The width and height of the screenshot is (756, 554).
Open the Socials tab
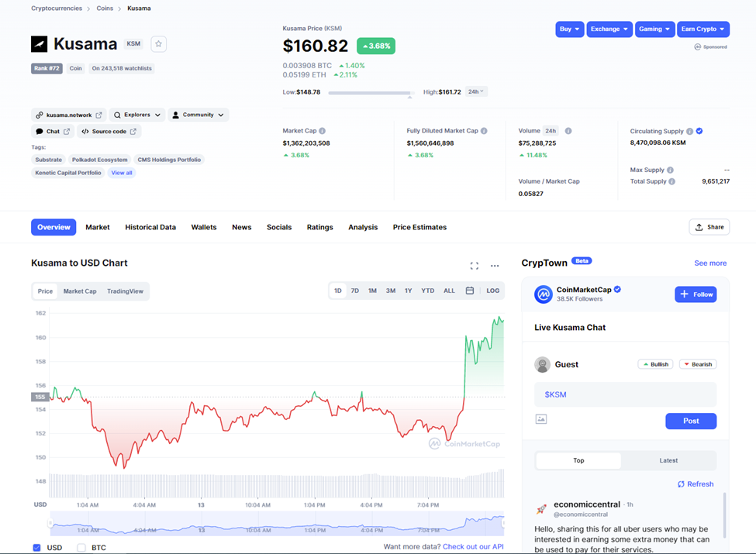pos(279,227)
